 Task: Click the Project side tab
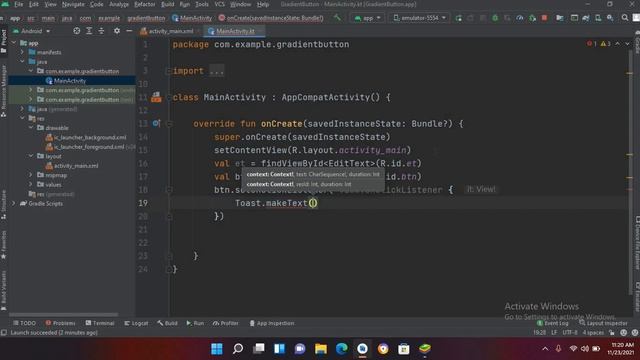coord(4,41)
